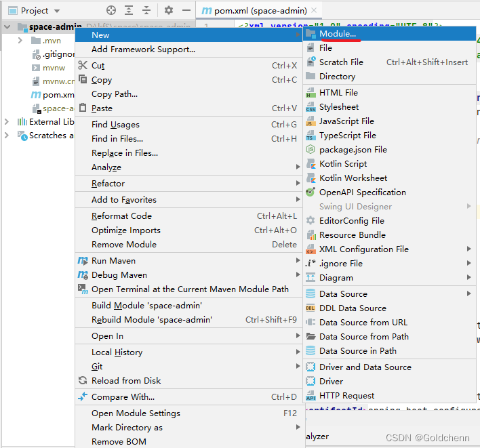Click the Stylesheet CSS icon
The image size is (480, 448).
[x=311, y=107]
